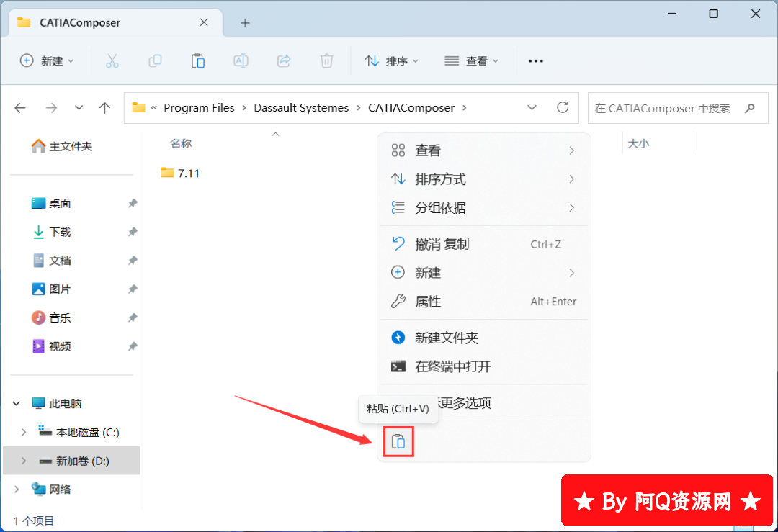This screenshot has width=778, height=532.
Task: Select 此电脑 in navigation pane
Action: tap(57, 404)
